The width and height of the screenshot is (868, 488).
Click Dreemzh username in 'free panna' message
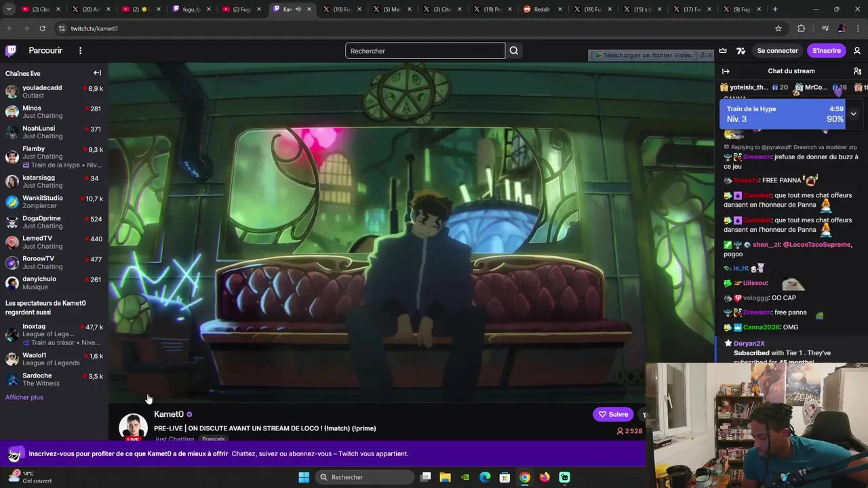[757, 312]
